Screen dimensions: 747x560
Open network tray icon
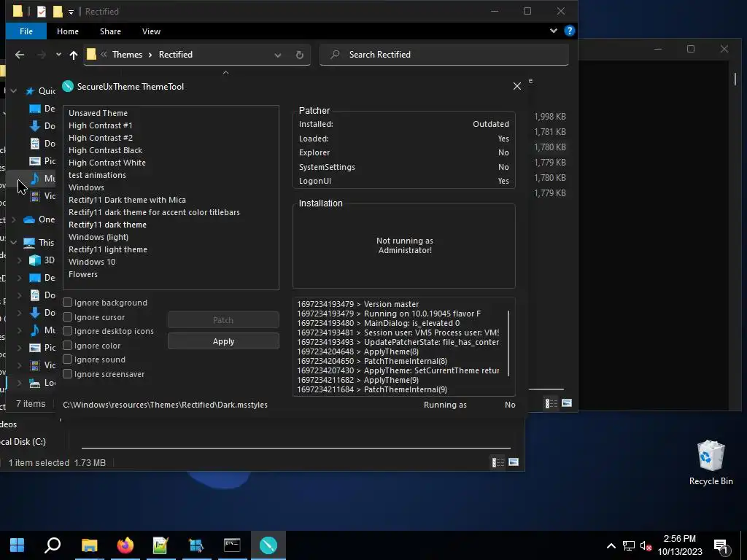tap(628, 545)
